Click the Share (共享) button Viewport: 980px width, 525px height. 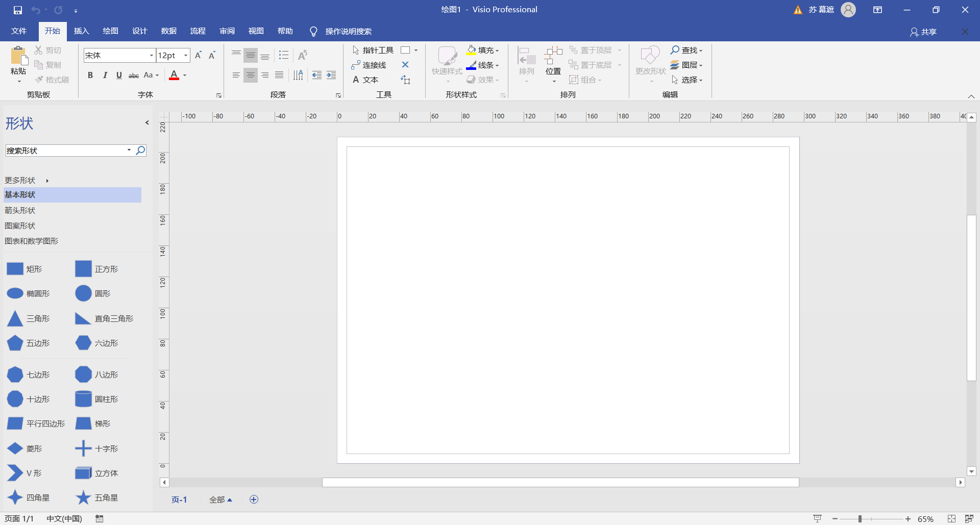pos(923,32)
